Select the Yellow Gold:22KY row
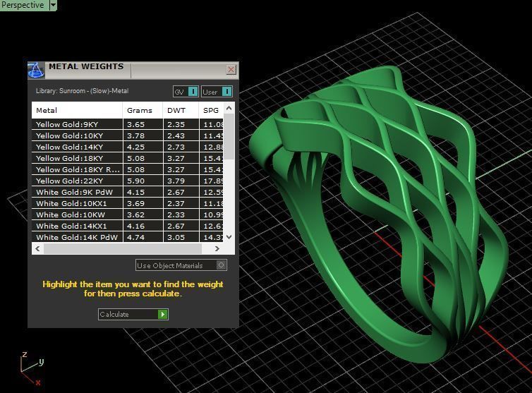Viewport: 532px width, 393px height. point(127,181)
